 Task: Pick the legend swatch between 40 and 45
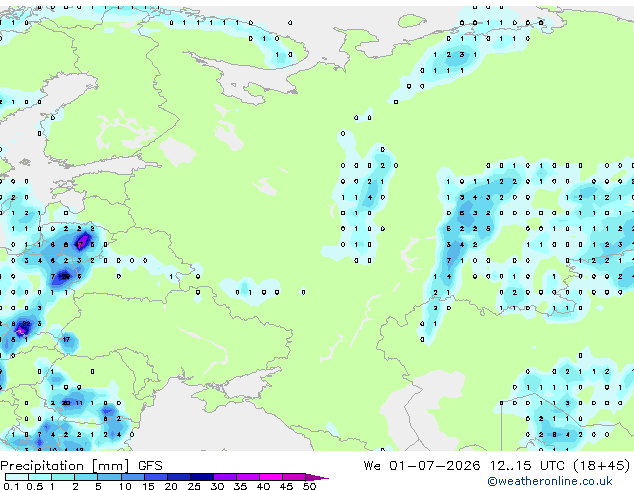pyautogui.click(x=271, y=477)
